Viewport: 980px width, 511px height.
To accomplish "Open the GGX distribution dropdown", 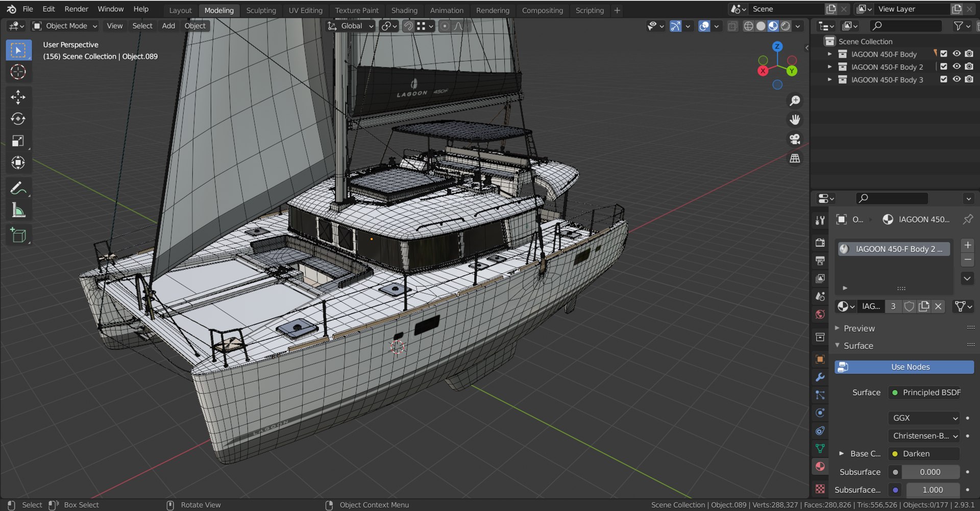I will coord(924,418).
